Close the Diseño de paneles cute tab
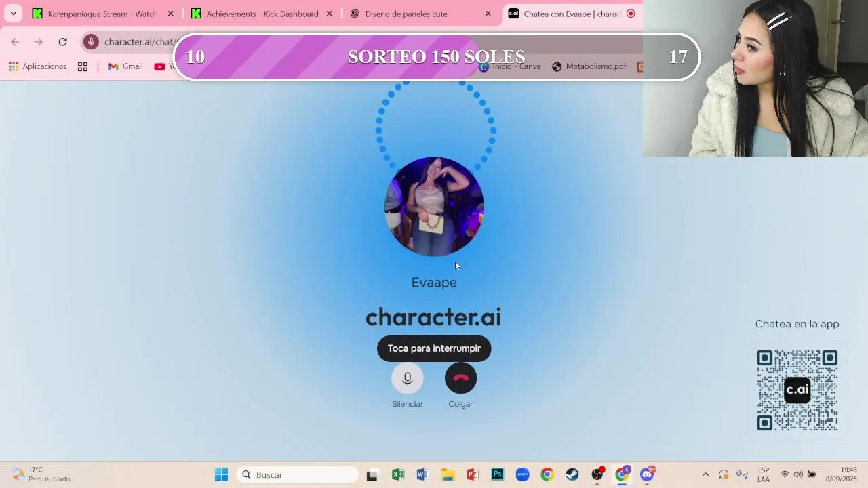The width and height of the screenshot is (868, 488). (488, 14)
